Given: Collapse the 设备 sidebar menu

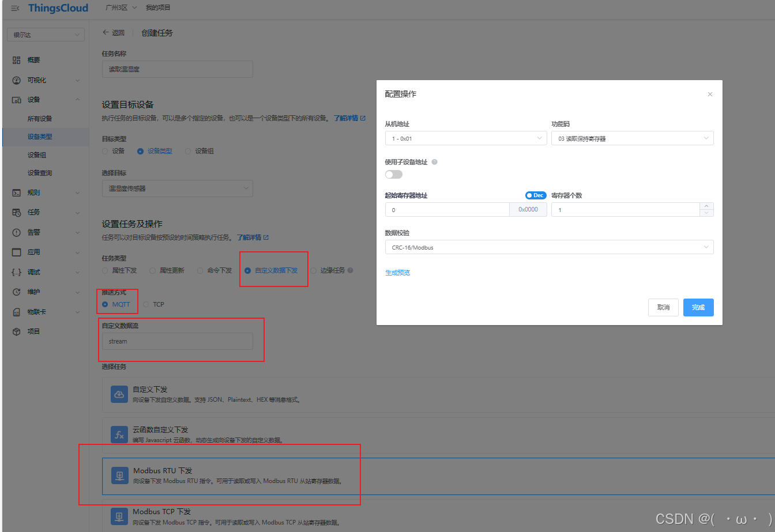Looking at the screenshot, I should pos(78,100).
